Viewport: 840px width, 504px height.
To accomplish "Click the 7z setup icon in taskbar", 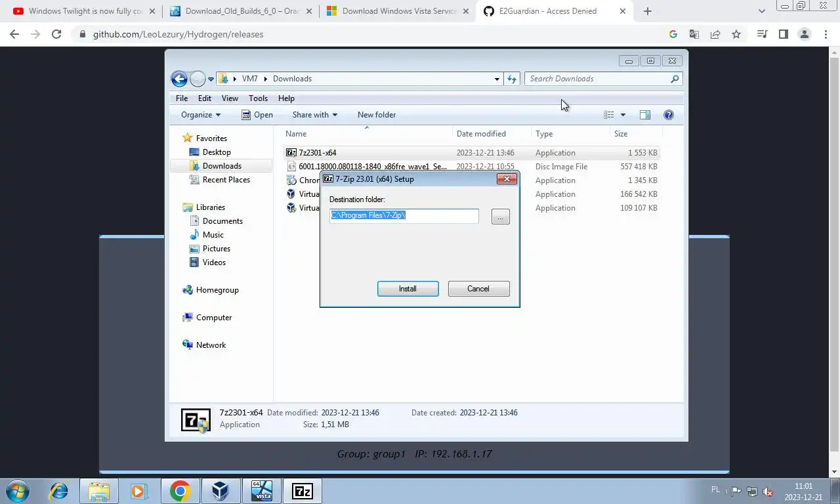I will pyautogui.click(x=303, y=491).
